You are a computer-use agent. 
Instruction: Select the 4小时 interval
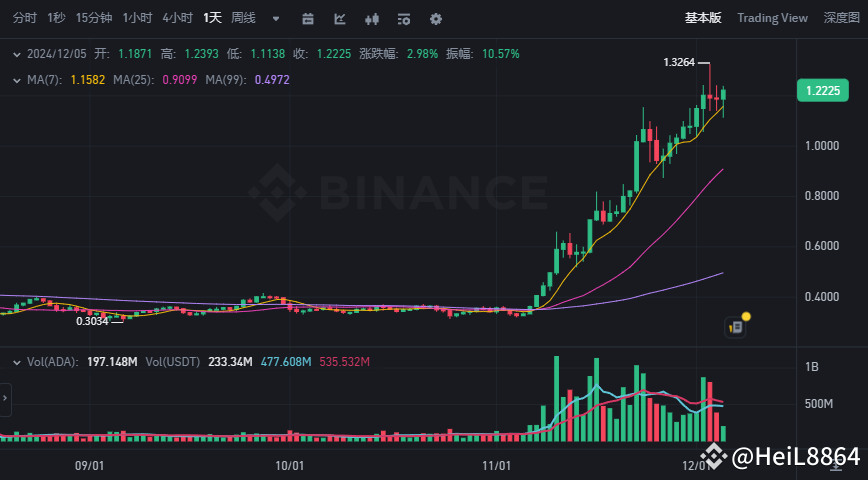[x=178, y=18]
